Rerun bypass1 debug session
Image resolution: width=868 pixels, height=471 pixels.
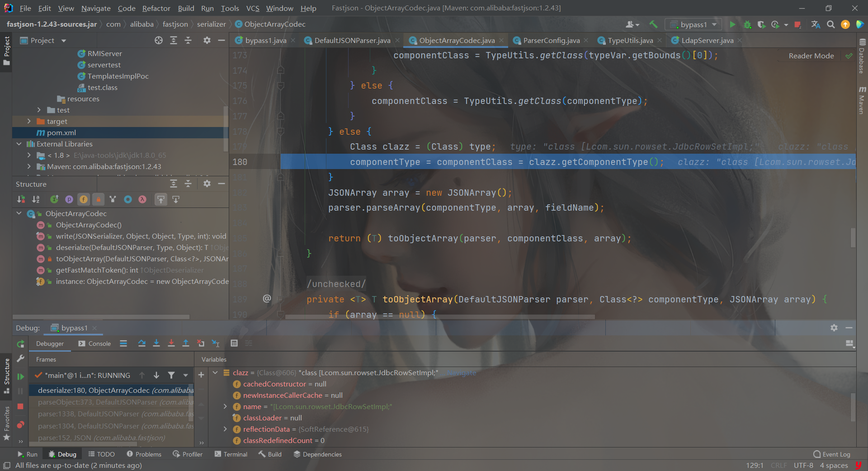[x=20, y=344]
